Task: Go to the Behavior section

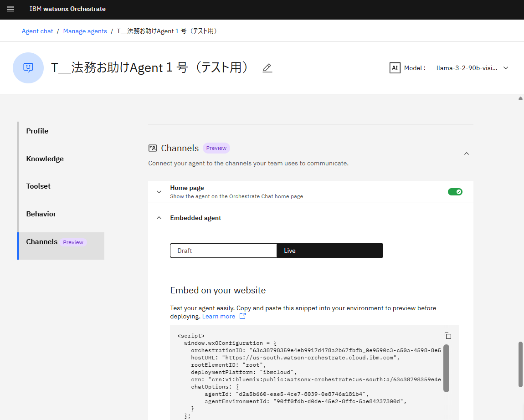Action: [41, 214]
